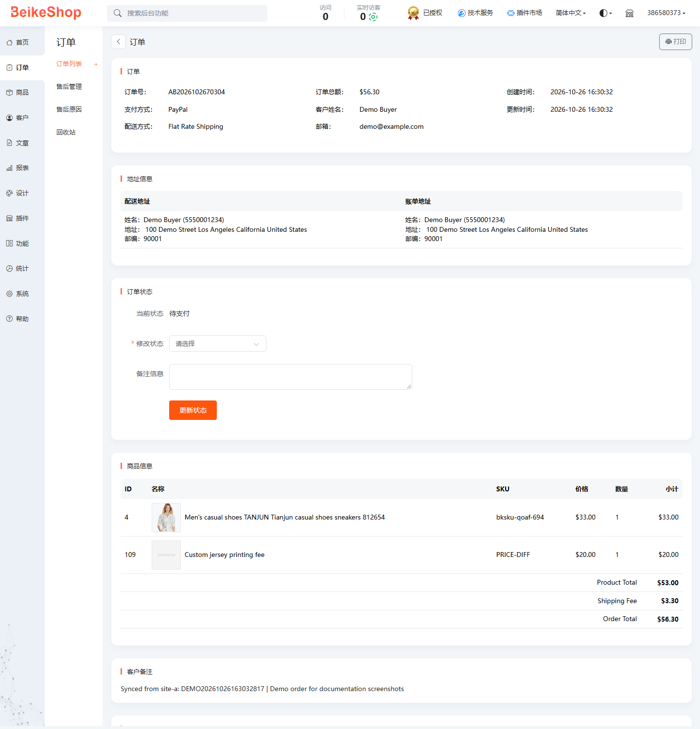Open the 386580373 account dropdown
Image resolution: width=700 pixels, height=729 pixels.
tap(666, 13)
